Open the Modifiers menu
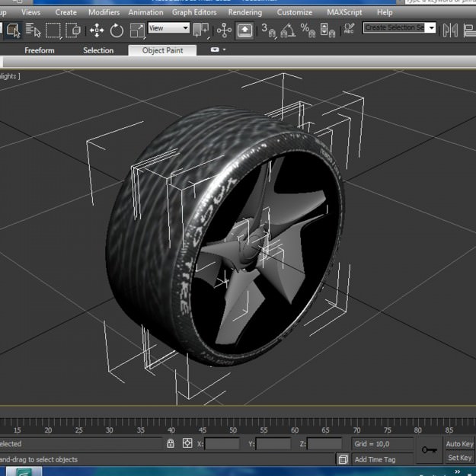The height and width of the screenshot is (476, 476). tap(104, 12)
